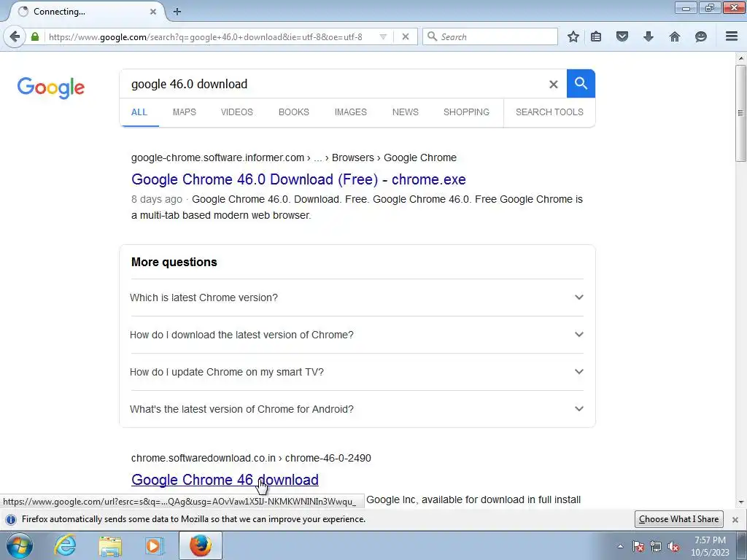Viewport: 747px width, 560px height.
Task: Open SEARCH TOOLS options
Action: (549, 112)
